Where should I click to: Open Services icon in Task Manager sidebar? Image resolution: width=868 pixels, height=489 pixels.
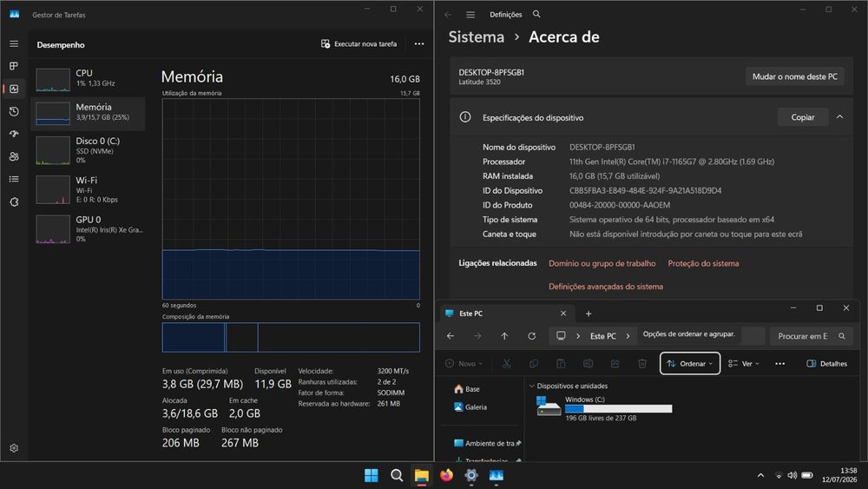pos(14,202)
